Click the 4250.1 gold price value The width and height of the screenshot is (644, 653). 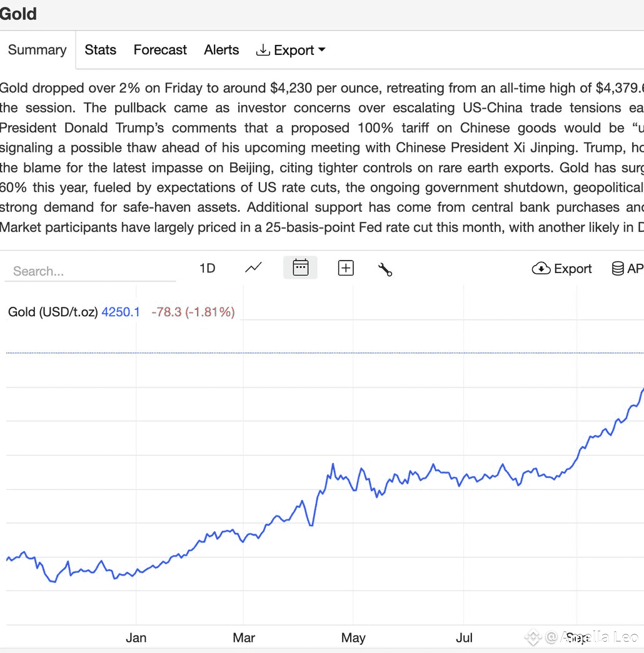pos(121,312)
